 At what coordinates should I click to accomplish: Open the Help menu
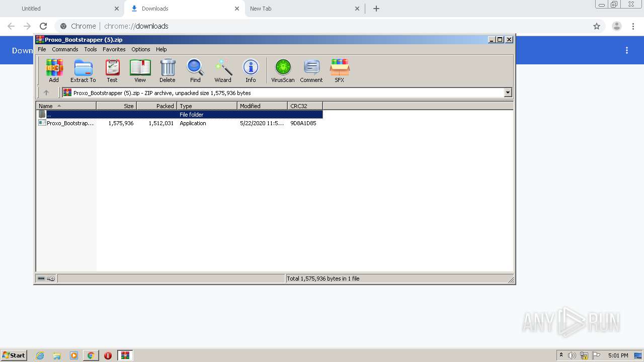click(x=161, y=49)
